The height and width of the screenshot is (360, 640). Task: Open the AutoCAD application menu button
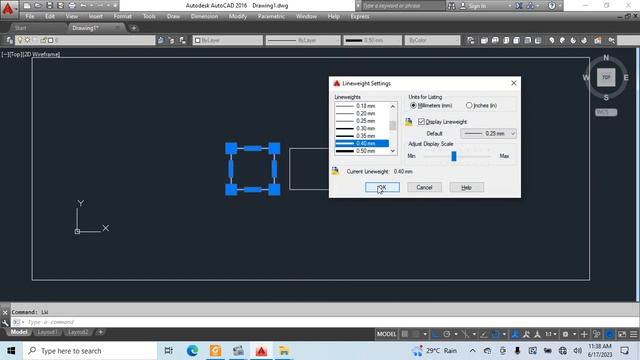8,9
